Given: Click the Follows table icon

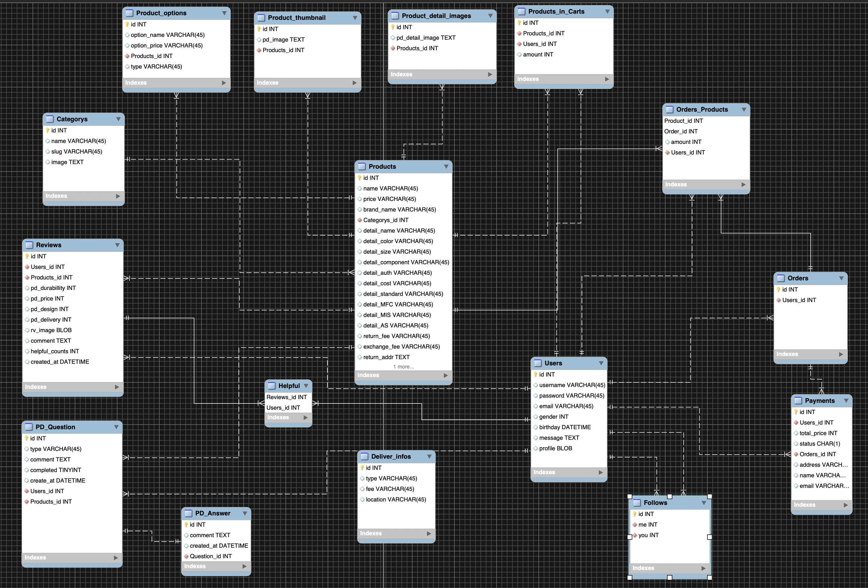Looking at the screenshot, I should (637, 503).
